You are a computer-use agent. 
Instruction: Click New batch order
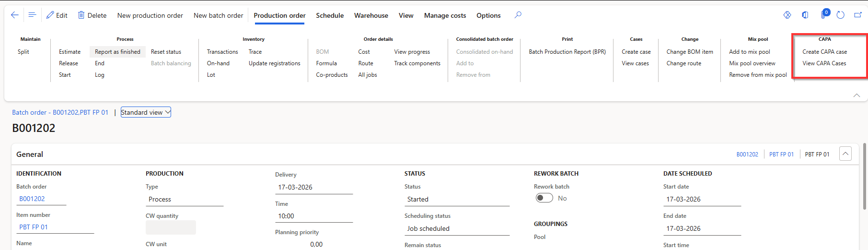click(218, 15)
